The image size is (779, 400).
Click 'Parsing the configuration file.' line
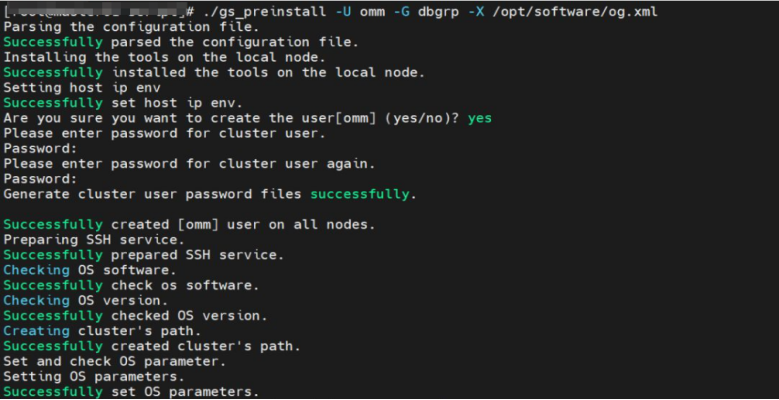132,27
